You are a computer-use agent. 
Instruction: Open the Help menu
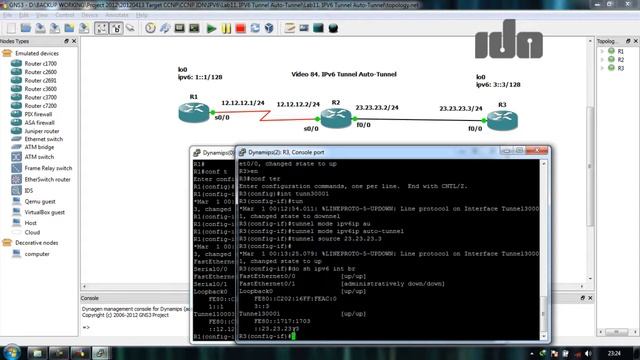(142, 15)
